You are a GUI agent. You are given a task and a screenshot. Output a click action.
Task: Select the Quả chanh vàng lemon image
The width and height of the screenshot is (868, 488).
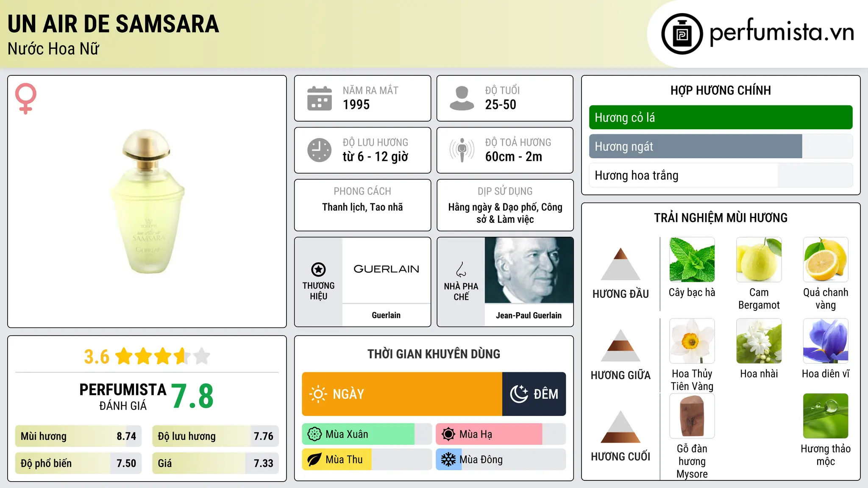point(826,260)
